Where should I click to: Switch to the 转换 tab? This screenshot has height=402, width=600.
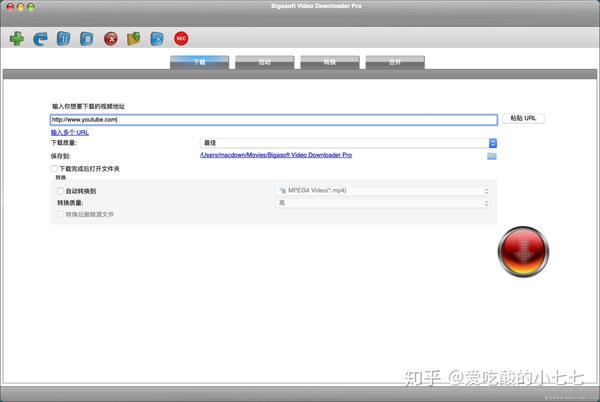pos(330,62)
